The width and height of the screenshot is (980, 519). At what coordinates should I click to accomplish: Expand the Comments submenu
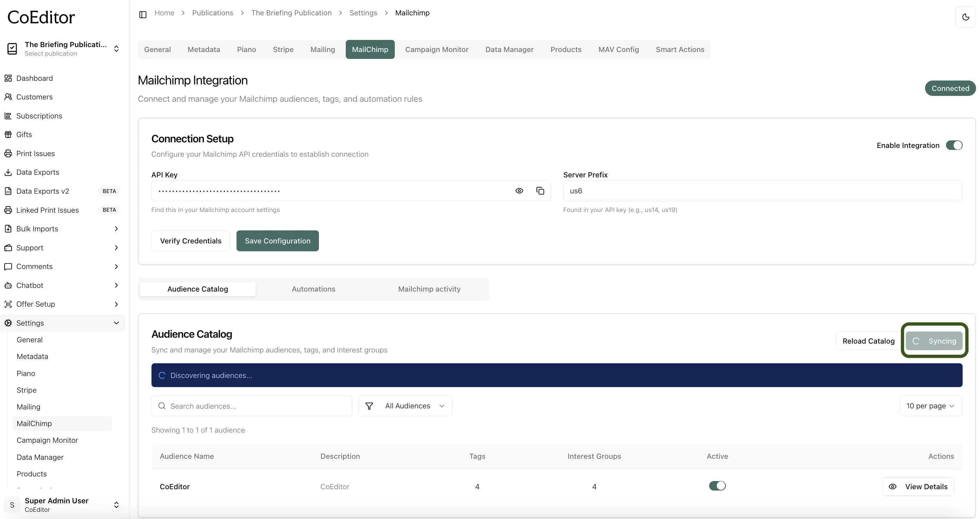click(116, 266)
